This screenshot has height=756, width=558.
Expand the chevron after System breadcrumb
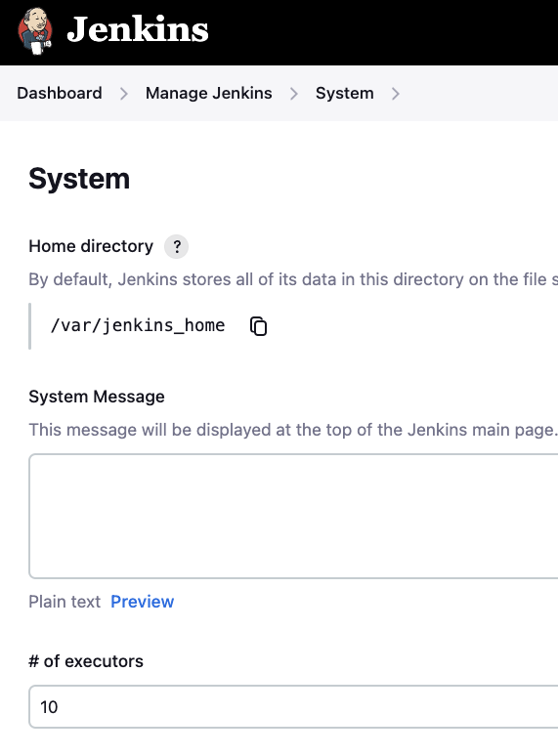tap(396, 94)
